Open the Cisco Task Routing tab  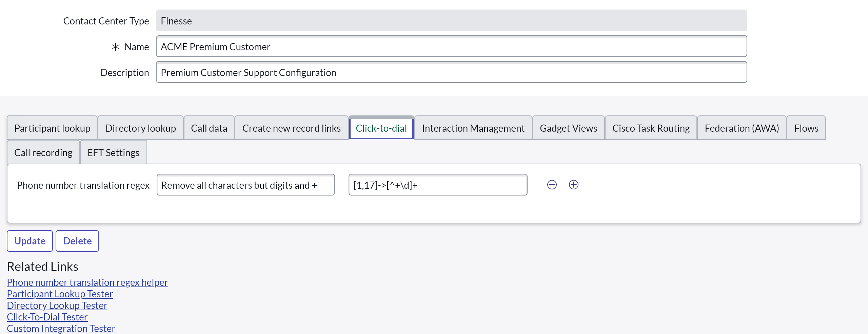[651, 128]
